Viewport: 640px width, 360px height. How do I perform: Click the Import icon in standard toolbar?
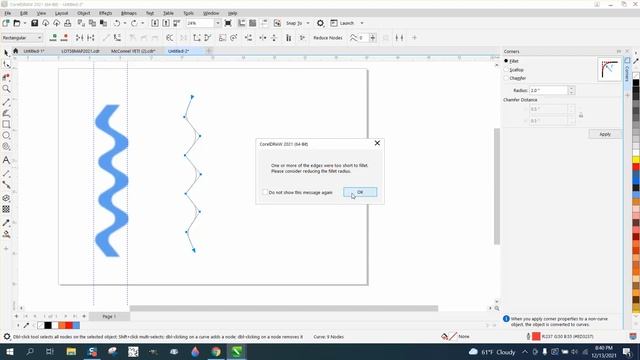pyautogui.click(x=155, y=23)
